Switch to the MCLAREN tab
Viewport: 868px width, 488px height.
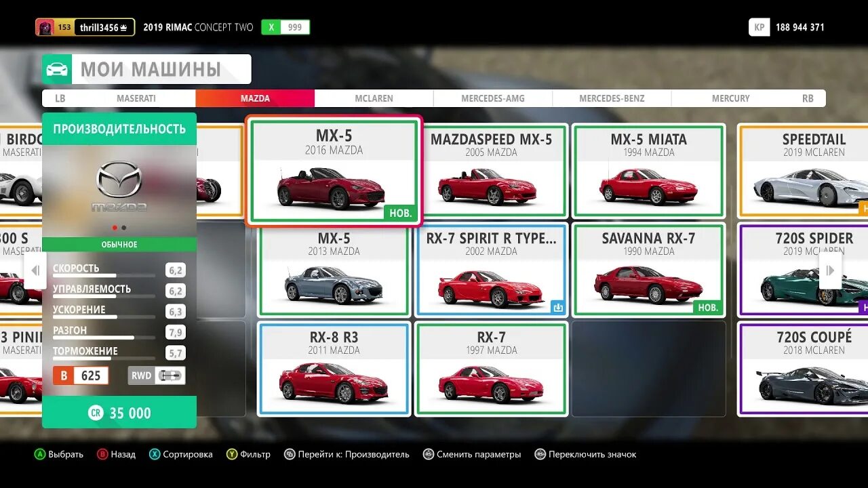tap(374, 98)
